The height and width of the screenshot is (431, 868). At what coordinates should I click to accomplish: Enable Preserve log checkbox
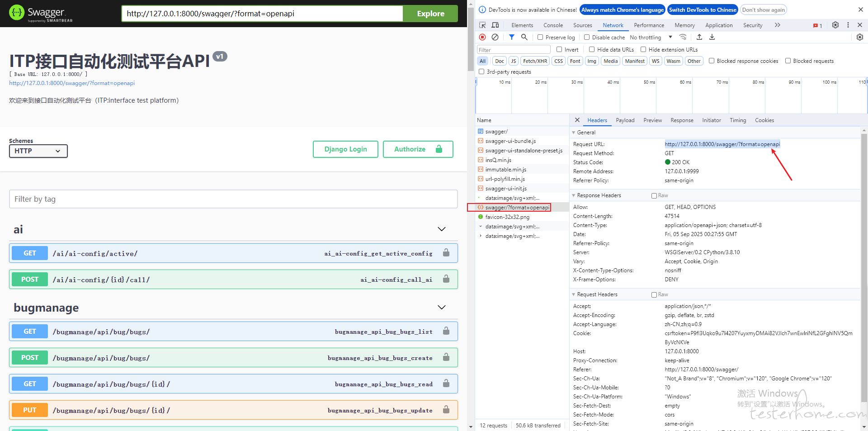click(x=540, y=37)
